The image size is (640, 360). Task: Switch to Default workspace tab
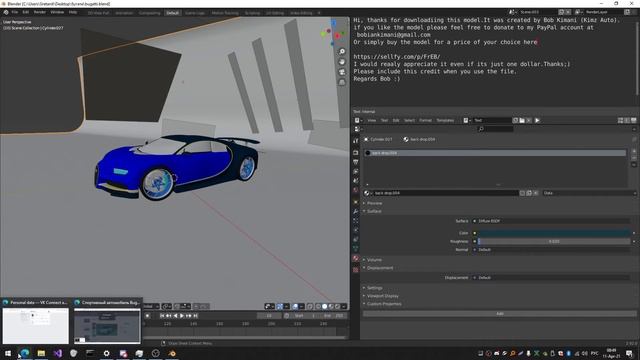point(172,13)
